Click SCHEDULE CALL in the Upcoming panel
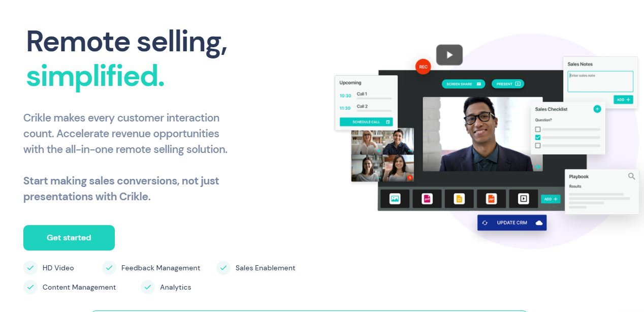This screenshot has width=644, height=312. tap(366, 121)
